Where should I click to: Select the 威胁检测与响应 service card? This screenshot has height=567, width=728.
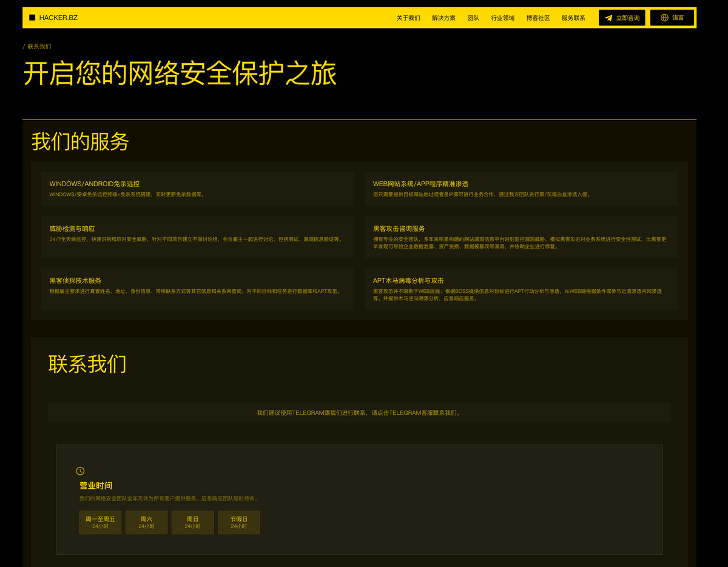(x=198, y=237)
